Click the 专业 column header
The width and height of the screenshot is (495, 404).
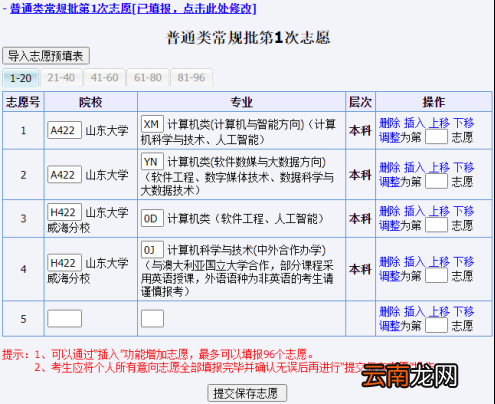pos(241,102)
